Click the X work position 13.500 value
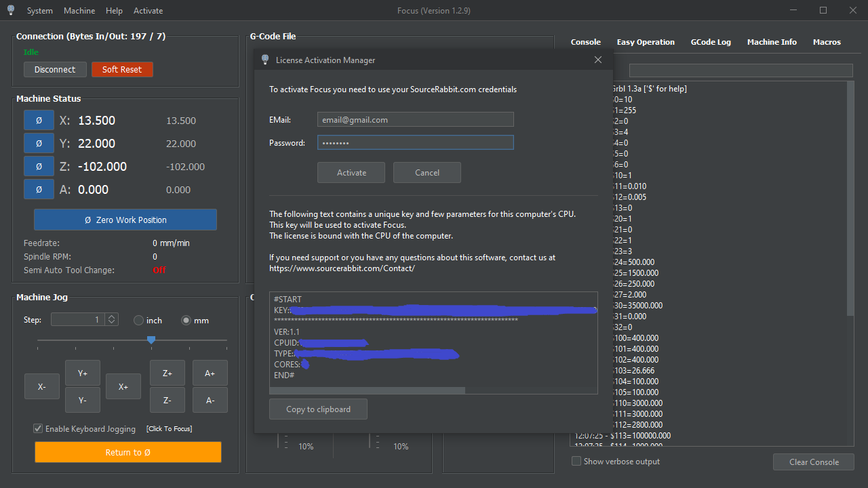The image size is (868, 488). pos(96,121)
